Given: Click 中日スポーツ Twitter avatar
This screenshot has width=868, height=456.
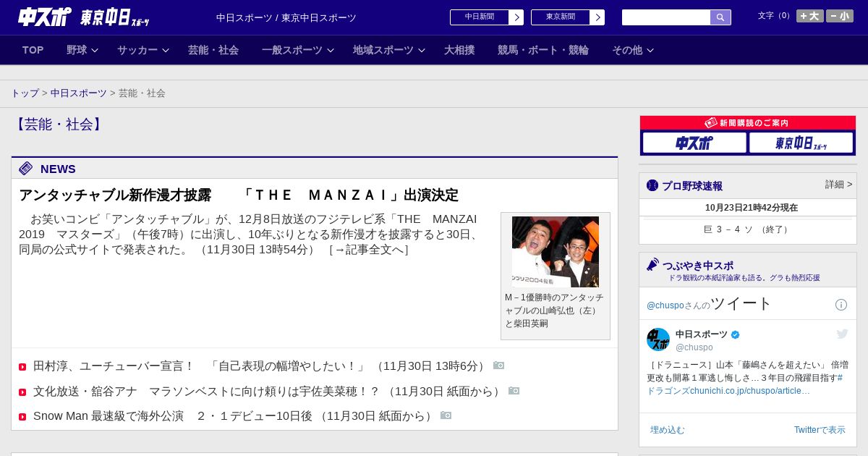Looking at the screenshot, I should coord(658,339).
